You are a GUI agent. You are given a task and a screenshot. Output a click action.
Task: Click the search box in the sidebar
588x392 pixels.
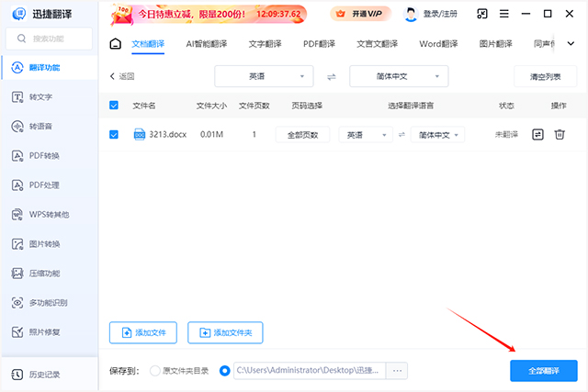click(x=49, y=39)
